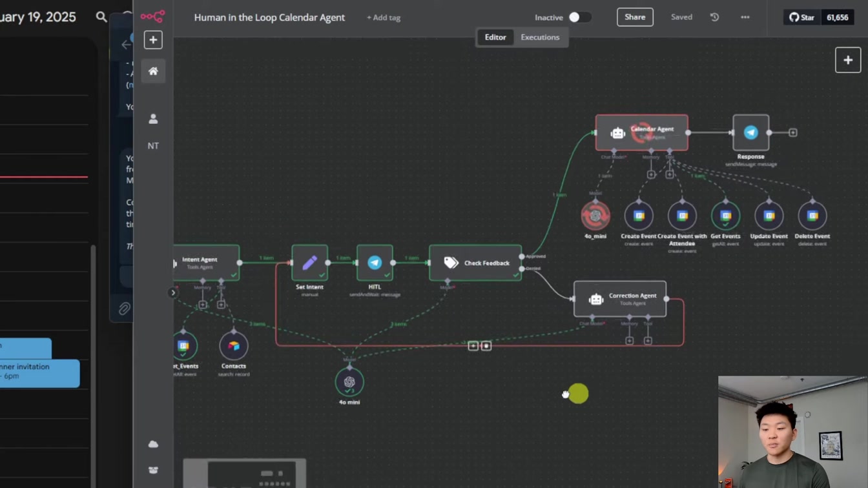Screen dimensions: 868x488
Task: Select the Check Feedback node
Action: point(475,263)
